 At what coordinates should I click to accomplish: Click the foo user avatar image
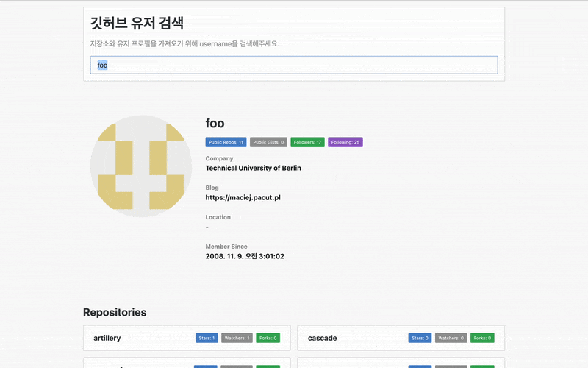point(141,166)
